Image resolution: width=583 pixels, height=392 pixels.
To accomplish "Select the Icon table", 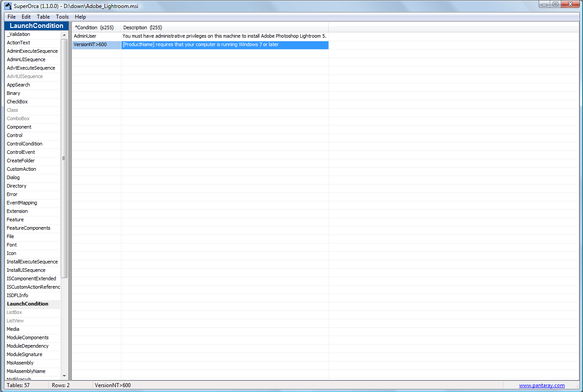I will tap(33, 253).
